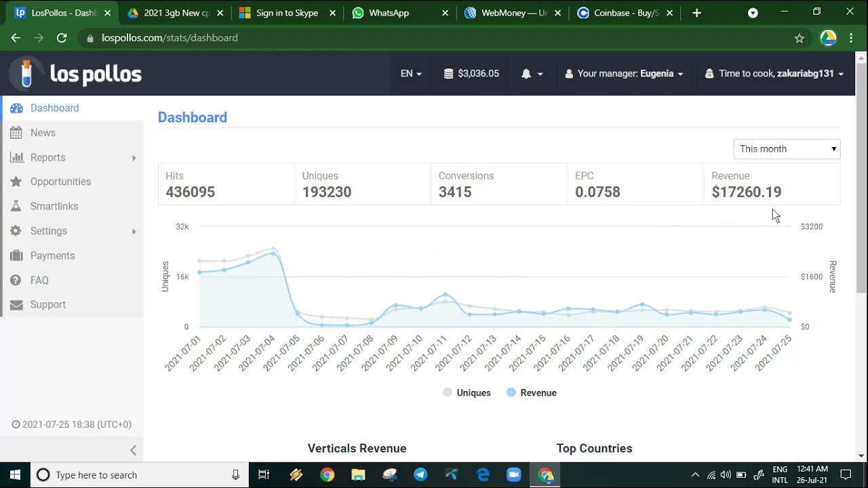Show hidden system tray icons
The width and height of the screenshot is (868, 488).
tap(695, 475)
